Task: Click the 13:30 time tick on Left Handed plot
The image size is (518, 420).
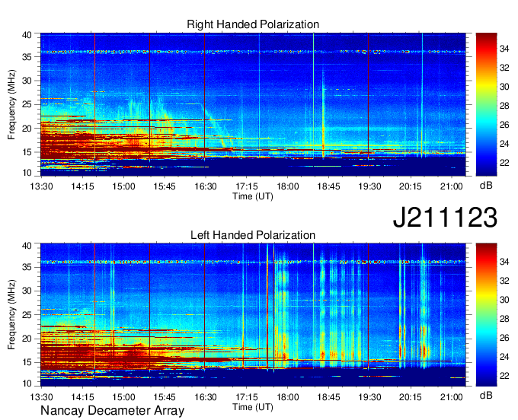Action: [41, 397]
